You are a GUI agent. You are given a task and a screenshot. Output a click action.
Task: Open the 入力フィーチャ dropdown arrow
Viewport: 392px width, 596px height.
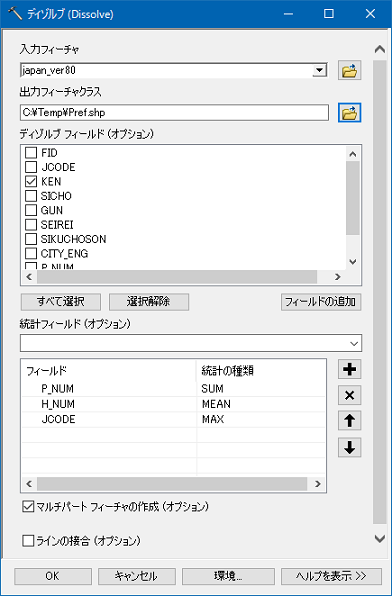click(319, 70)
